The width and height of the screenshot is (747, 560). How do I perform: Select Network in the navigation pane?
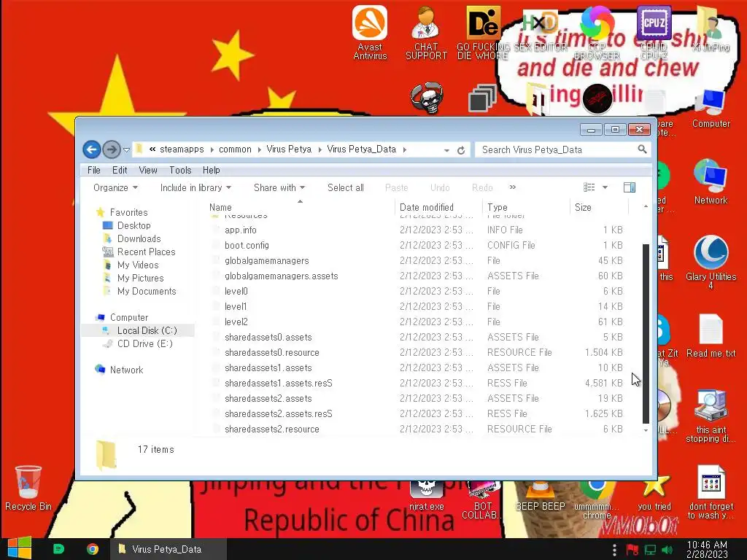(x=126, y=370)
